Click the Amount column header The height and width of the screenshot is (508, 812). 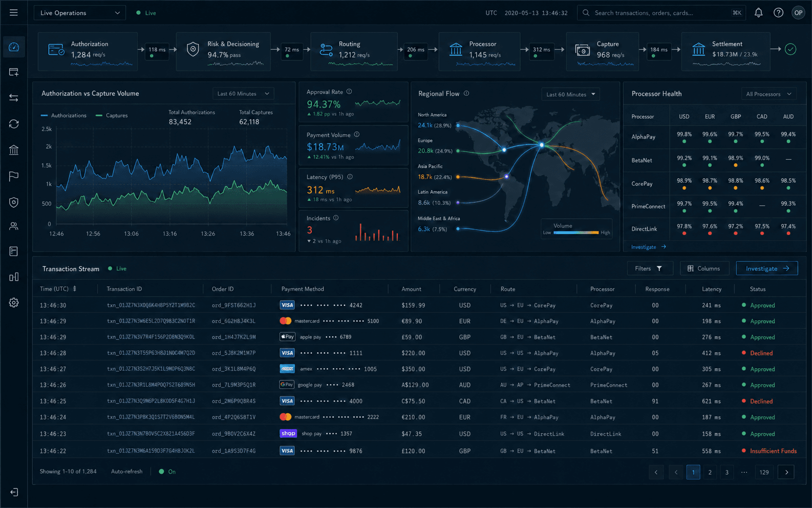tap(412, 289)
